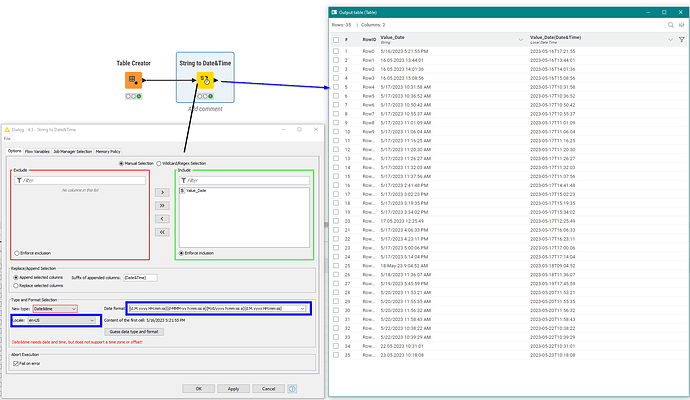Image resolution: width=690 pixels, height=400 pixels.
Task: Switch to the Memory Policy tab
Action: point(108,151)
